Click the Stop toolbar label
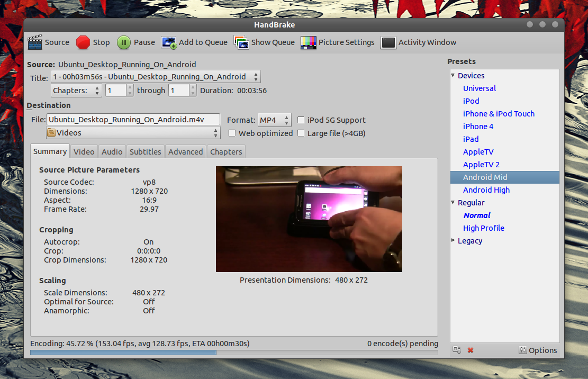The height and width of the screenshot is (379, 588). tap(101, 42)
